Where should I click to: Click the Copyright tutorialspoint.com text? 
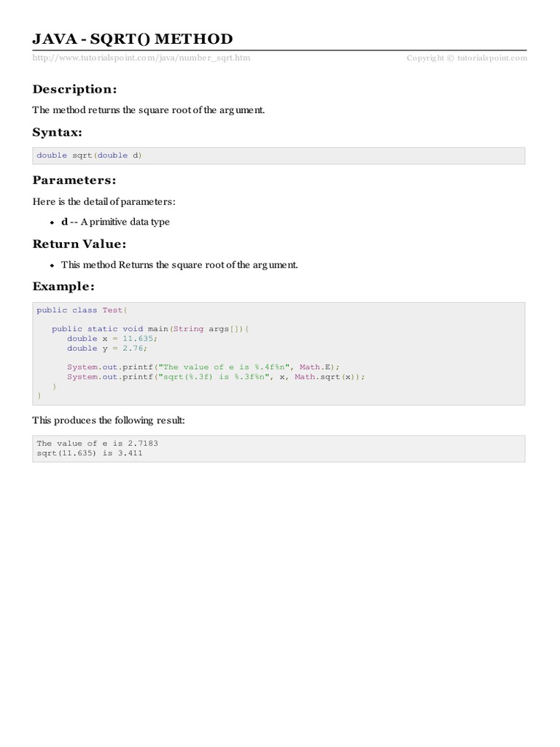[x=467, y=58]
